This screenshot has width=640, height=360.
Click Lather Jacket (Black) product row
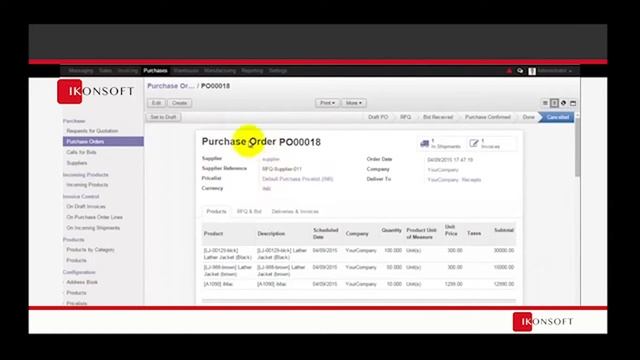coord(359,254)
